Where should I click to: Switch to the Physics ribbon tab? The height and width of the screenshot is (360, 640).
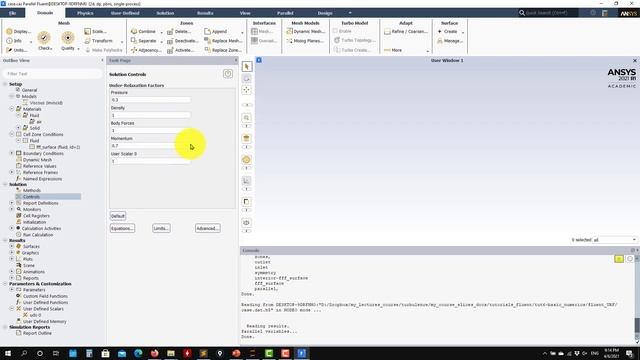point(85,13)
